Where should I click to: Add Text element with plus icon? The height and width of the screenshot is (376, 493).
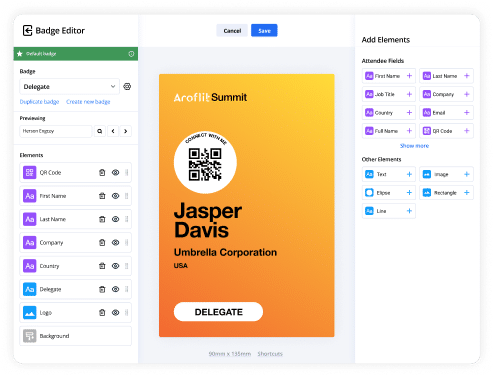tap(409, 174)
